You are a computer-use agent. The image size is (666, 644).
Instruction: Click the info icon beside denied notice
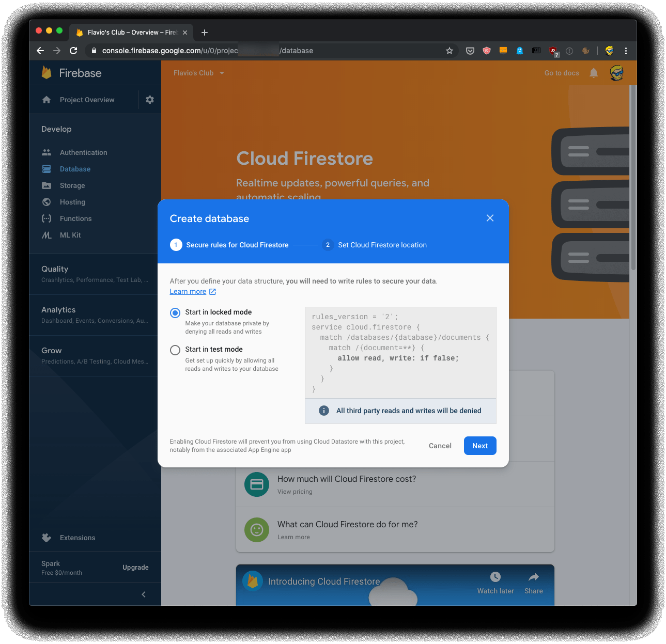coord(324,411)
